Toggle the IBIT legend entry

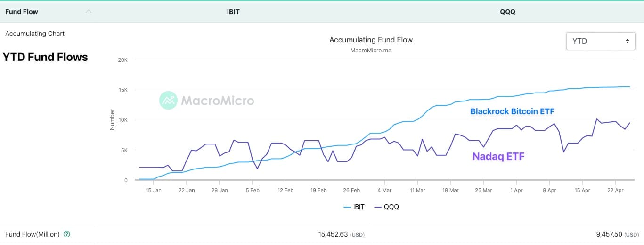tap(354, 207)
